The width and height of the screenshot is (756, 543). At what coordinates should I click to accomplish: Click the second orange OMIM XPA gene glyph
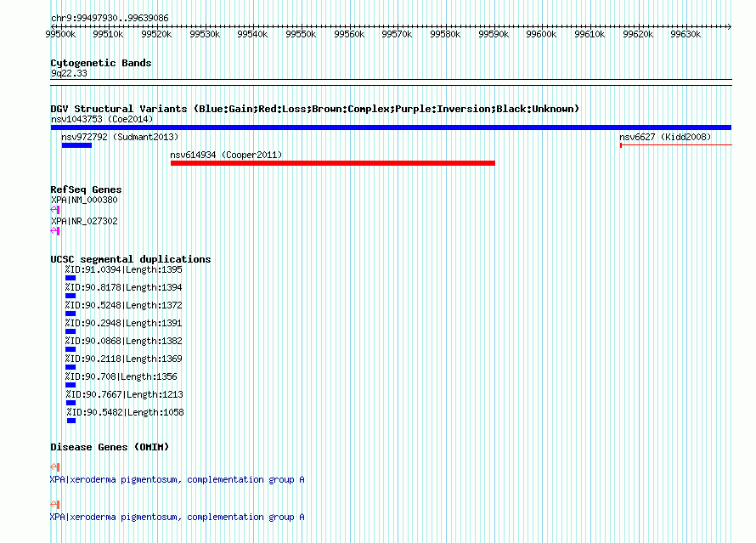click(x=55, y=505)
